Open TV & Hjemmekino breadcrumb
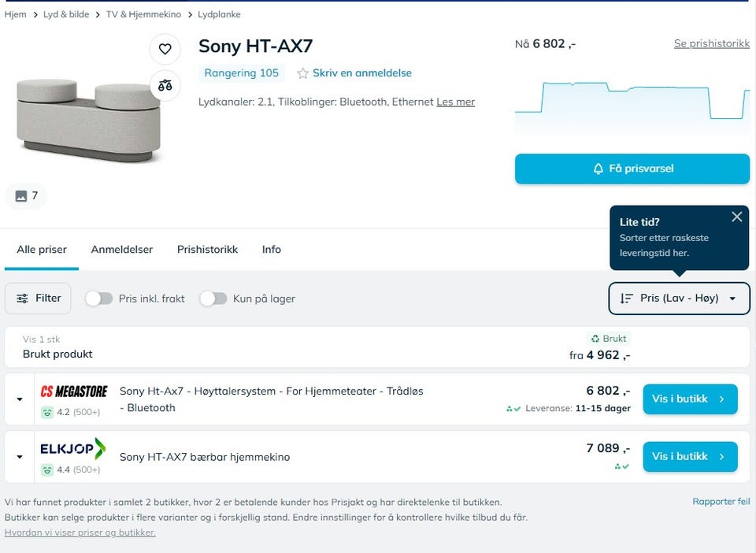 click(x=143, y=14)
